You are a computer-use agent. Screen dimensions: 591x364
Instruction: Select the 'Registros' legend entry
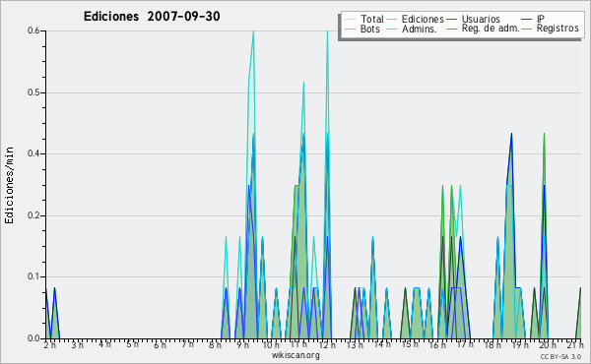(558, 29)
